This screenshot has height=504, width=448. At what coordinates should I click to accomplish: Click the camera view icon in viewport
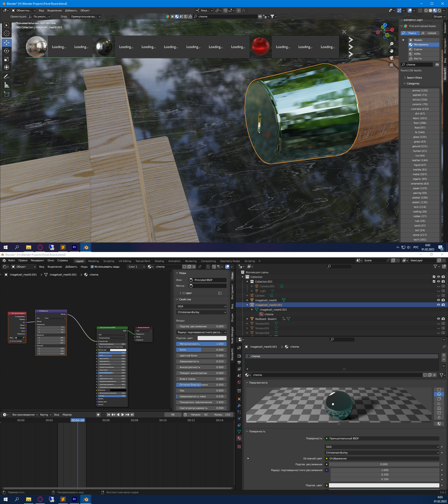pos(391,58)
